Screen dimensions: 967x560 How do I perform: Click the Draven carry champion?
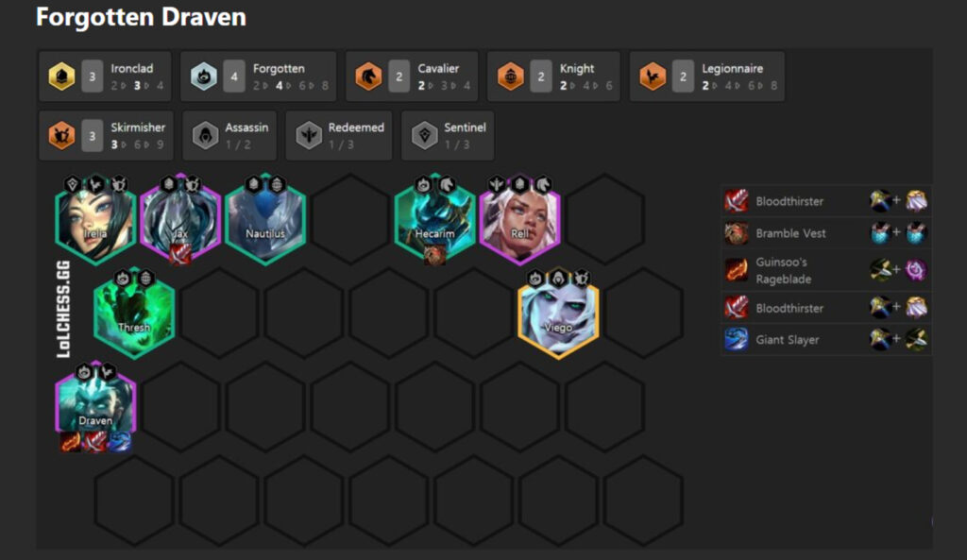[95, 407]
